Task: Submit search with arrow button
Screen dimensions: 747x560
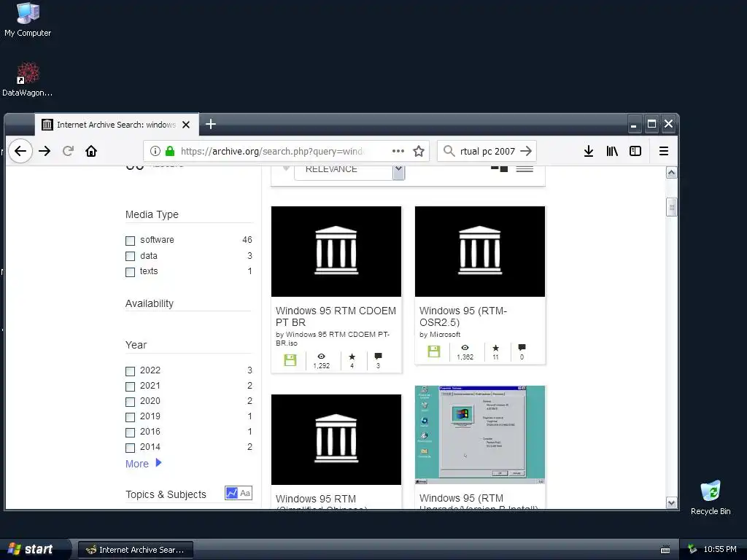Action: 526,151
